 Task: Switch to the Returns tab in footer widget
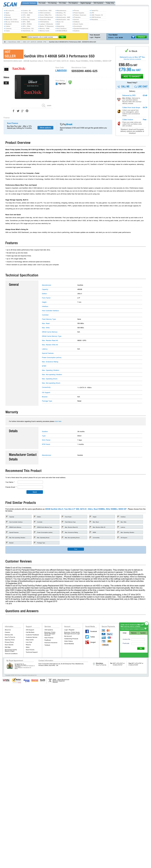click(134, 633)
